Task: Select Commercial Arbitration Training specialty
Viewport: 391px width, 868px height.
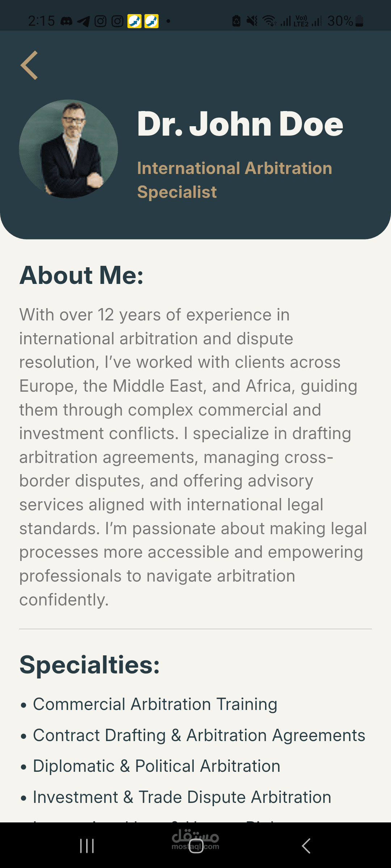Action: (155, 704)
